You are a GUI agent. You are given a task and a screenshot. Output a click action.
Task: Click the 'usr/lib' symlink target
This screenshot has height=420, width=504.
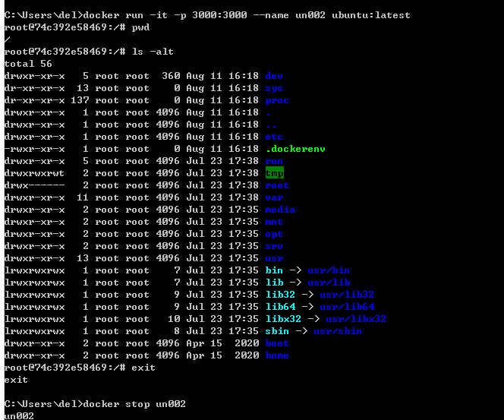pos(329,283)
